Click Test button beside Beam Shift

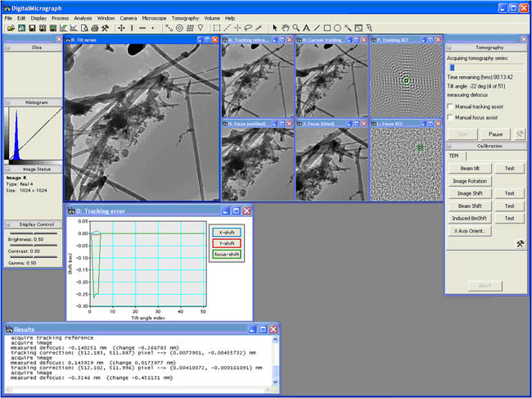tap(510, 206)
